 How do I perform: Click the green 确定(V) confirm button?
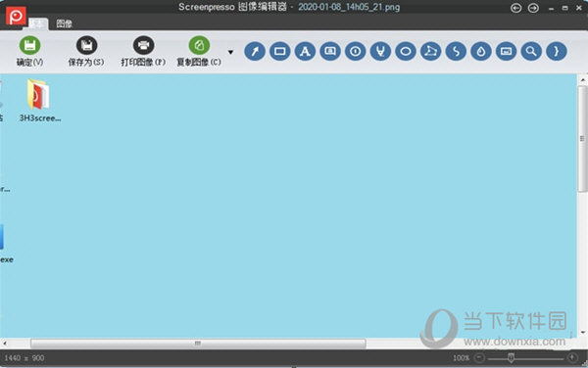point(29,51)
